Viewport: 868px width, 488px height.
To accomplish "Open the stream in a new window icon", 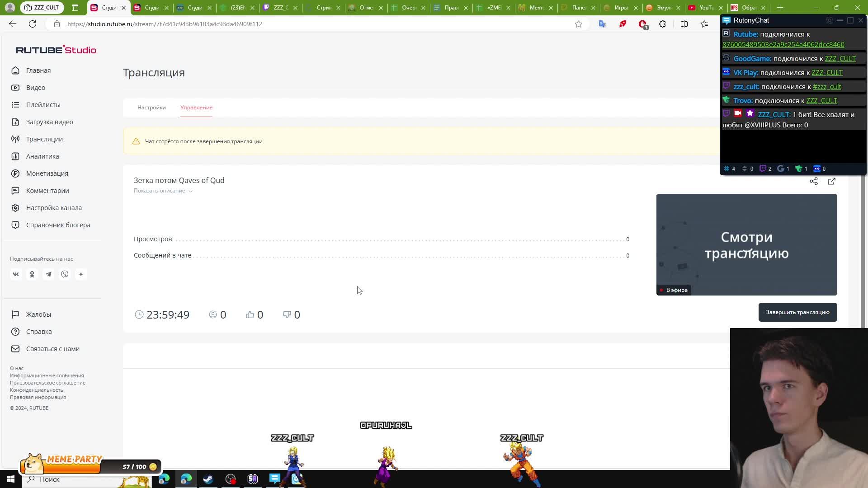I will pyautogui.click(x=832, y=181).
